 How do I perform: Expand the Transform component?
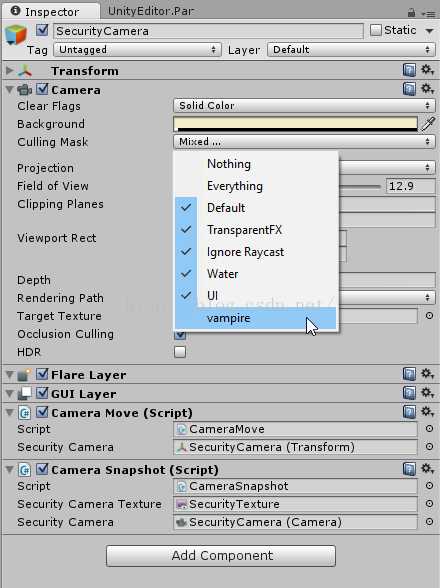[x=10, y=70]
